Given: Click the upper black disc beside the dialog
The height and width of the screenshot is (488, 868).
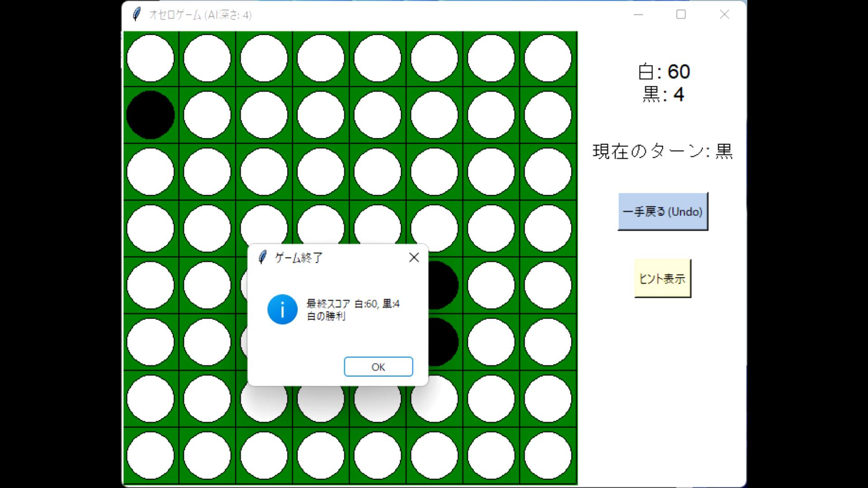Looking at the screenshot, I should tap(443, 285).
